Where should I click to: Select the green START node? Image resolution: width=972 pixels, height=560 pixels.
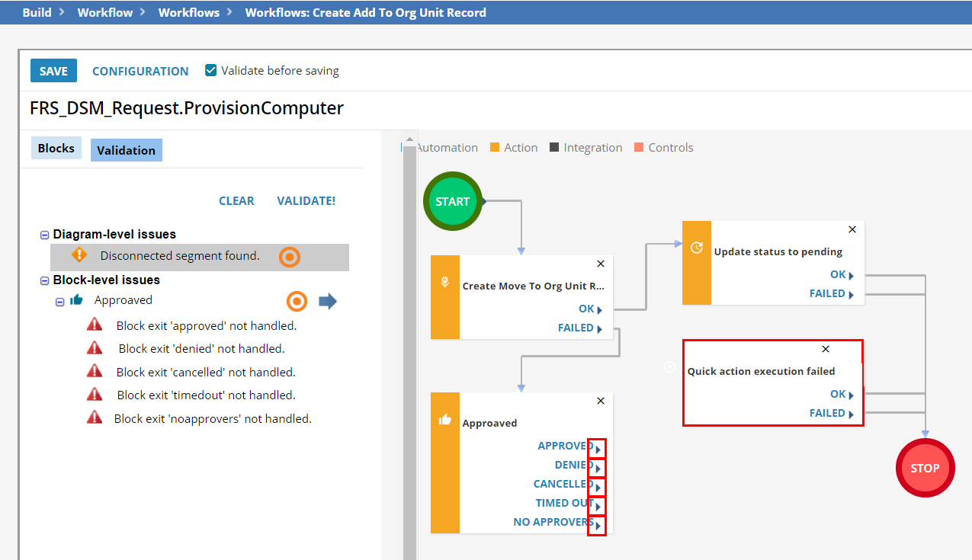coord(452,200)
